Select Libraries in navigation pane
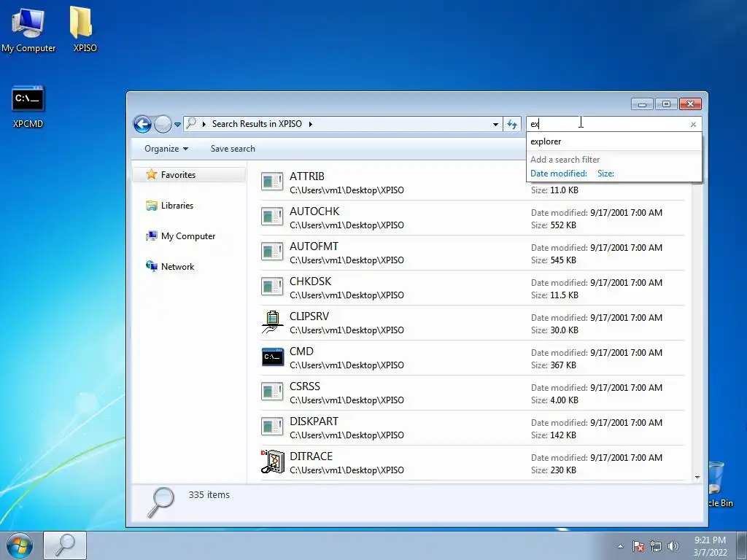The width and height of the screenshot is (747, 560). click(x=177, y=206)
